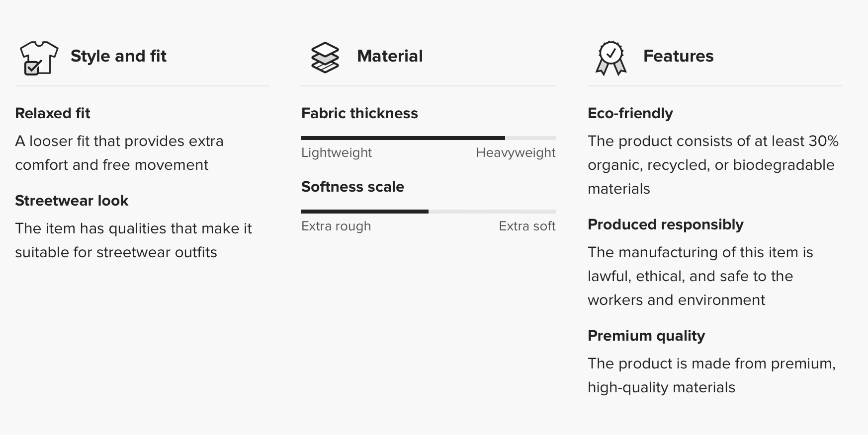This screenshot has height=435, width=868.
Task: Click the Extra soft label
Action: (527, 226)
